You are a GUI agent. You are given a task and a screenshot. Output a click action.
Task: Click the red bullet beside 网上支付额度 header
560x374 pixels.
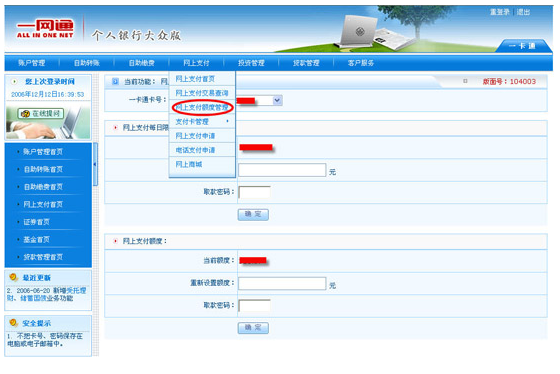115,241
